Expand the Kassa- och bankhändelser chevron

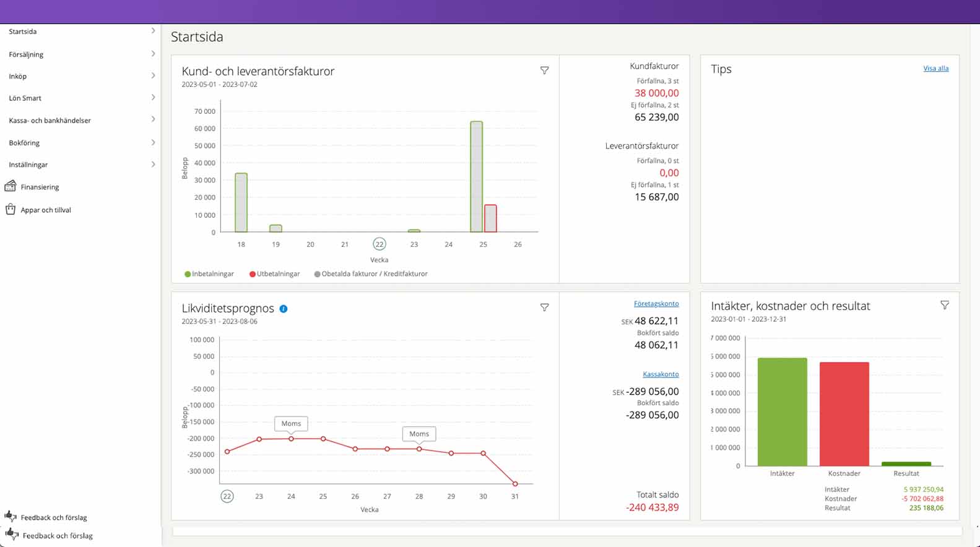coord(153,119)
